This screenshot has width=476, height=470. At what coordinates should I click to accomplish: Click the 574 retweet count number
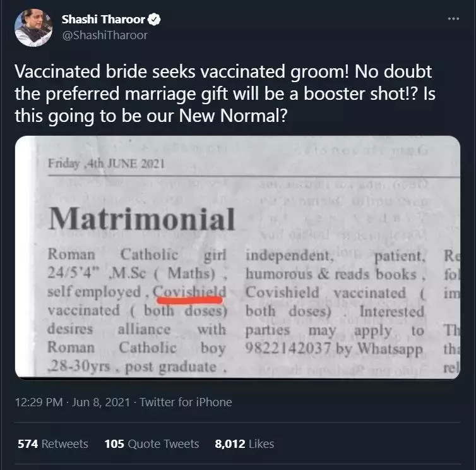(x=28, y=444)
